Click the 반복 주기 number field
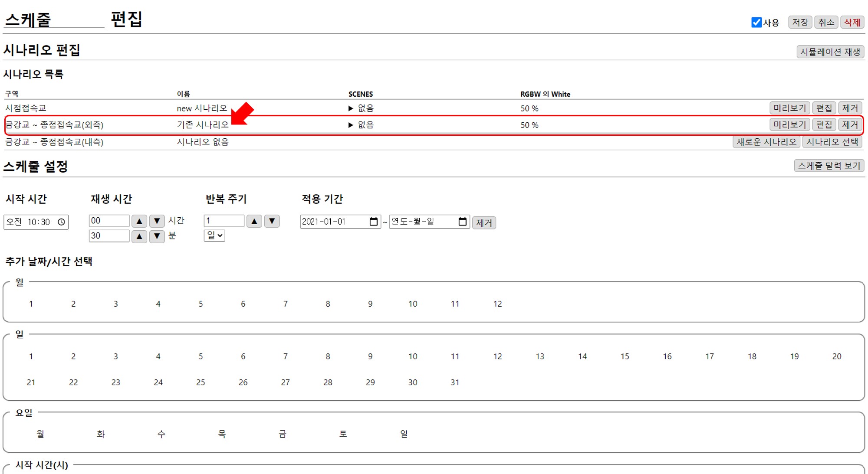The width and height of the screenshot is (868, 474). [x=224, y=221]
